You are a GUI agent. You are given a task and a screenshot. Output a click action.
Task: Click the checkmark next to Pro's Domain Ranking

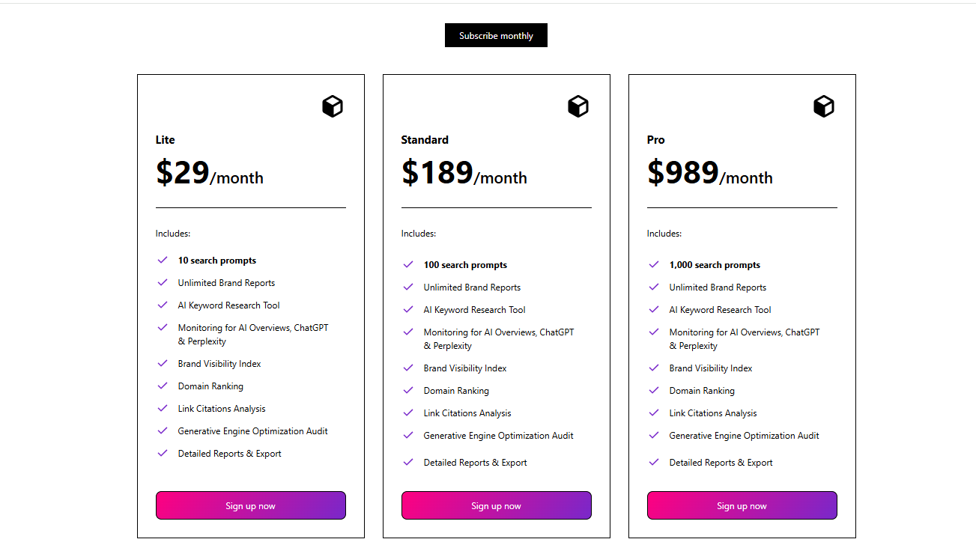pos(654,390)
